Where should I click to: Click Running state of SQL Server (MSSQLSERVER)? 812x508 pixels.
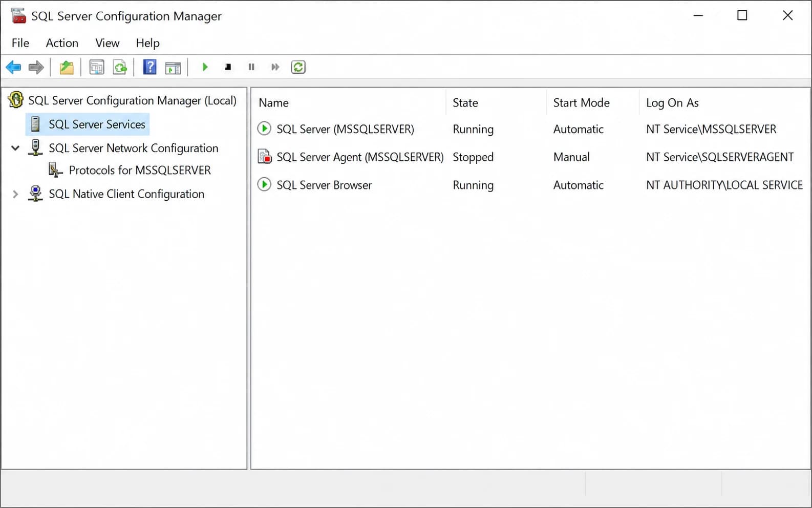473,129
